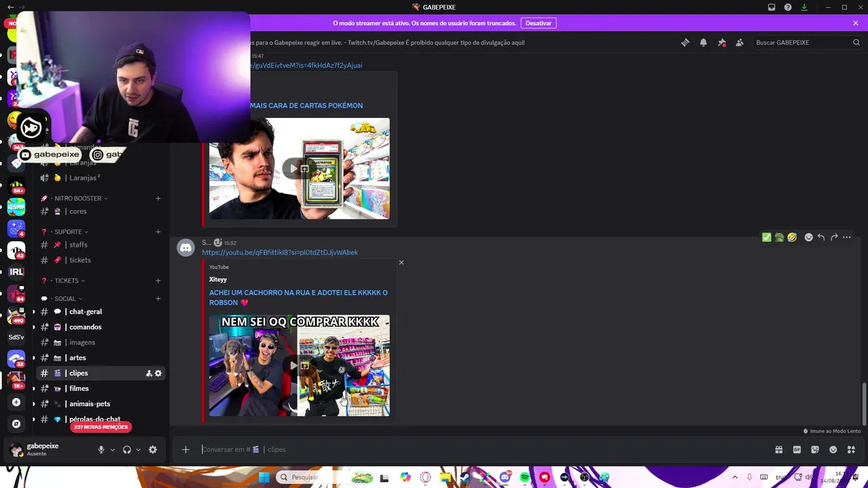This screenshot has width=868, height=488.
Task: Open the sticker picker
Action: [815, 449]
